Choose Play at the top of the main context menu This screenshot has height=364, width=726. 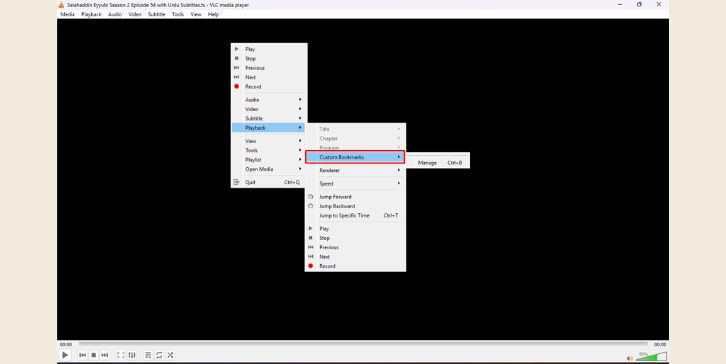pos(269,49)
